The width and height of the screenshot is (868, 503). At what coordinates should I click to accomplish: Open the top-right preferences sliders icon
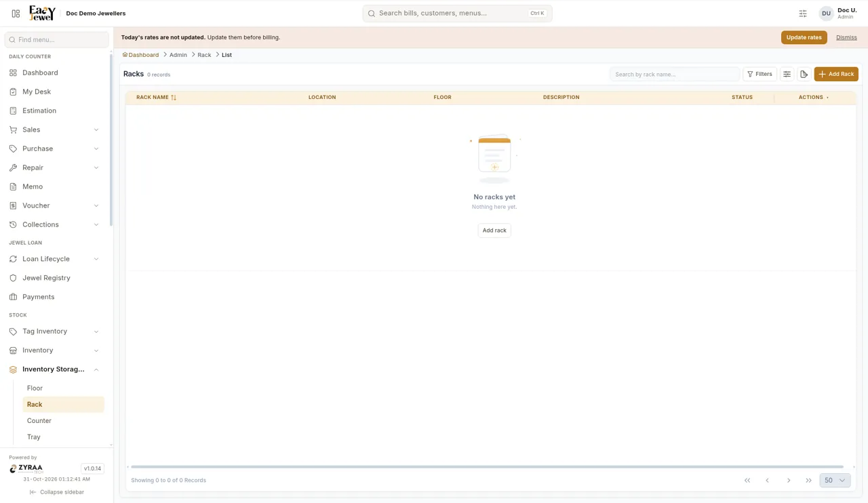pyautogui.click(x=803, y=14)
